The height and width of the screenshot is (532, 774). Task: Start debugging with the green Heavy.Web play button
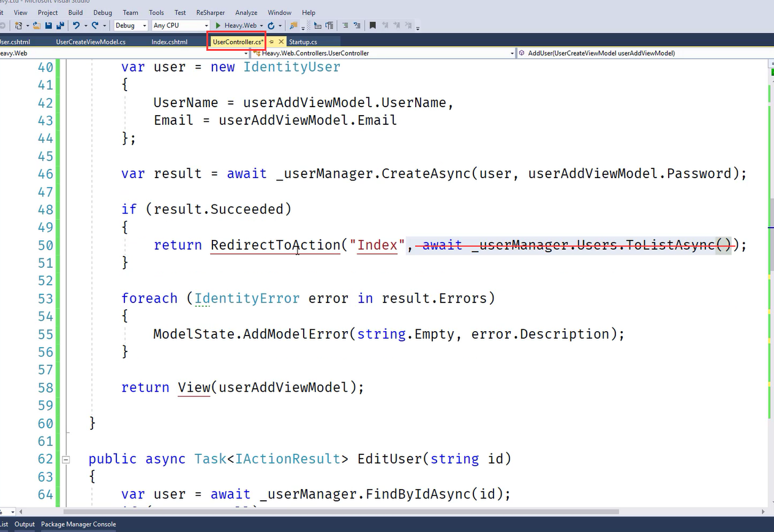236,26
